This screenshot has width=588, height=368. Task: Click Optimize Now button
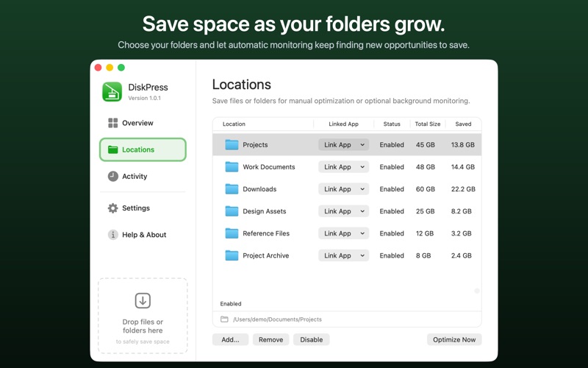pyautogui.click(x=454, y=339)
